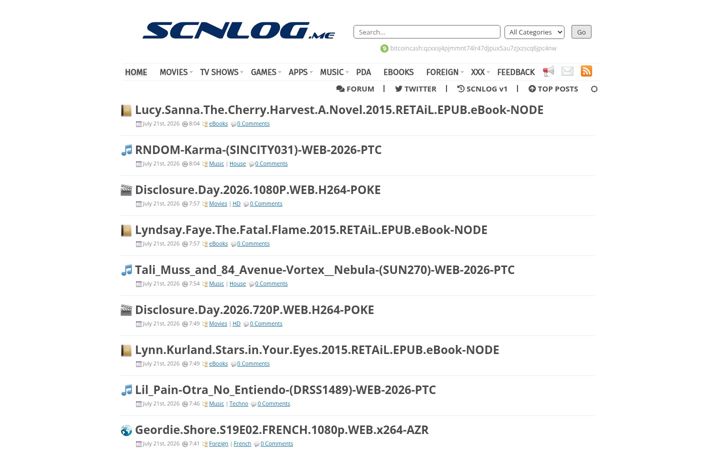This screenshot has height=450, width=720.
Task: Go to the HOME page
Action: 136,72
